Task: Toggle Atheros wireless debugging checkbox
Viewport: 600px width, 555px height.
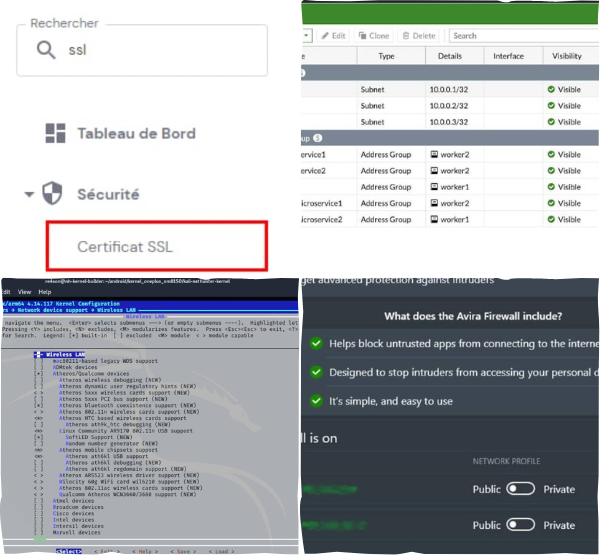Action: coord(38,380)
